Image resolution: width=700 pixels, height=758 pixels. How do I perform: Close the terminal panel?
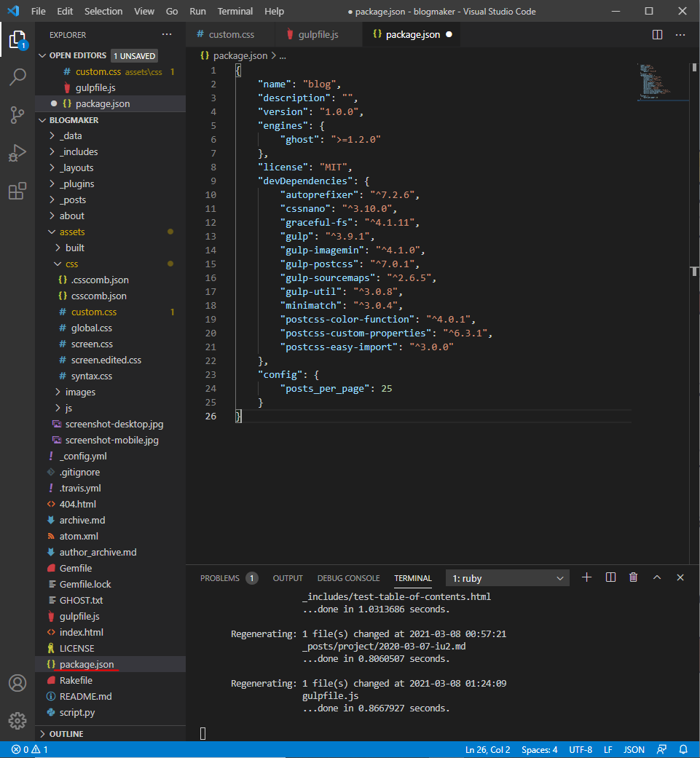pyautogui.click(x=680, y=577)
